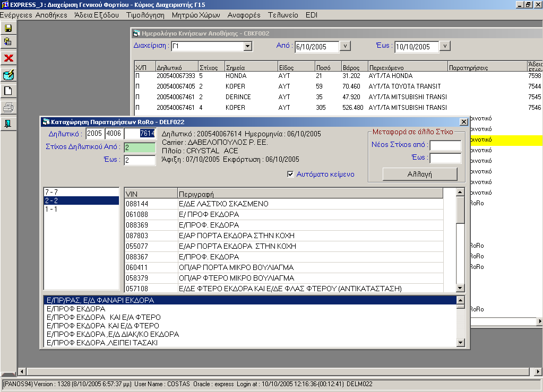Click the Δηλωτικό year field containing 2005
The height and width of the screenshot is (392, 543).
95,134
